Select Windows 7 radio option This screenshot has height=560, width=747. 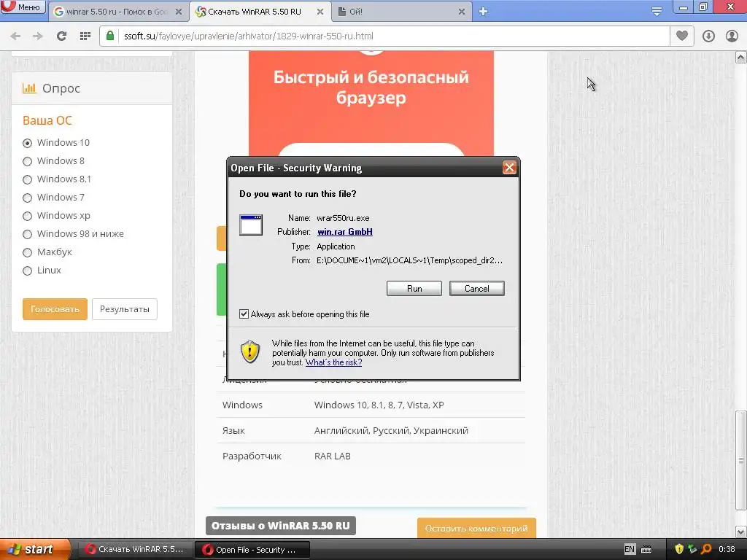pos(27,198)
